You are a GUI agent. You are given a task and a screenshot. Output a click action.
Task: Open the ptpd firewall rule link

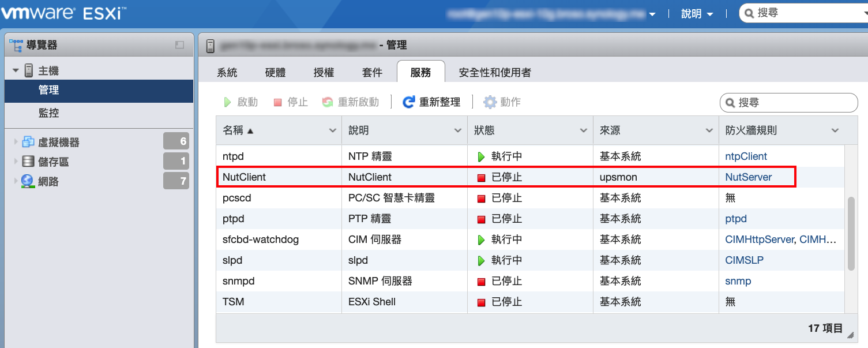click(x=736, y=219)
